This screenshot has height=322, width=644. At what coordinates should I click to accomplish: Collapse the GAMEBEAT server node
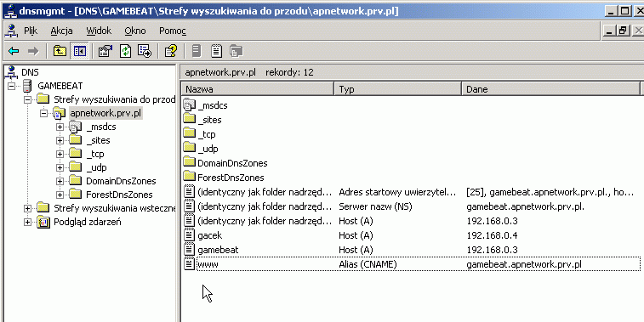(12, 86)
